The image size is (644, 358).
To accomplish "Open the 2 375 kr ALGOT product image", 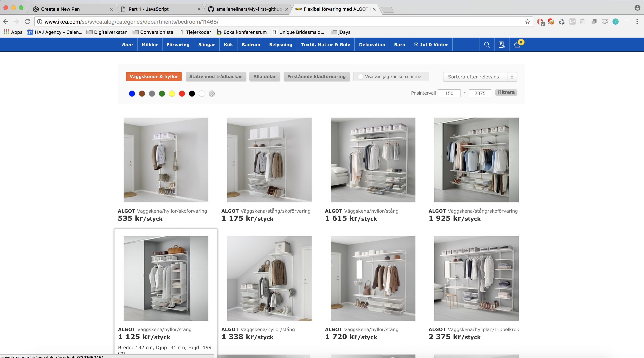I will pos(476,278).
